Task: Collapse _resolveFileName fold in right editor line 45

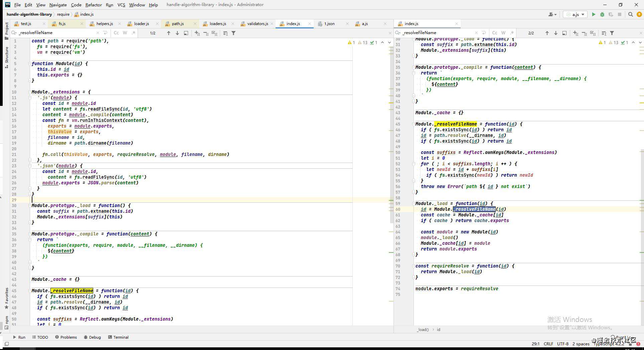Action: 414,124
